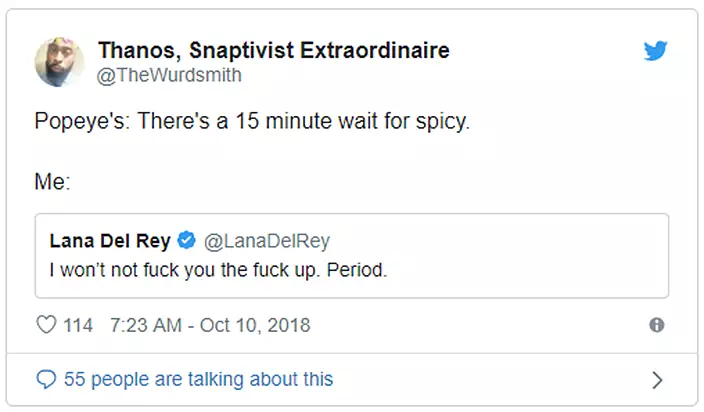704x412 pixels.
Task: Like the tweet with the heart icon
Action: pyautogui.click(x=45, y=325)
